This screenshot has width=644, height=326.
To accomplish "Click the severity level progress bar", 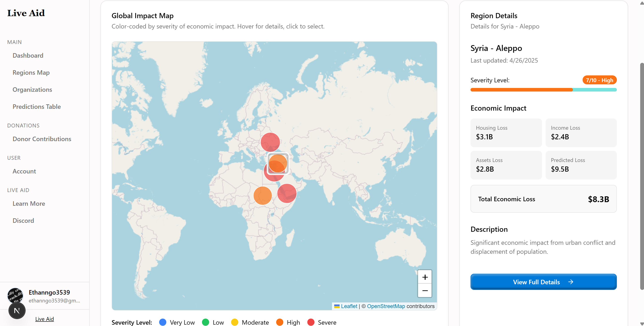I will point(543,90).
